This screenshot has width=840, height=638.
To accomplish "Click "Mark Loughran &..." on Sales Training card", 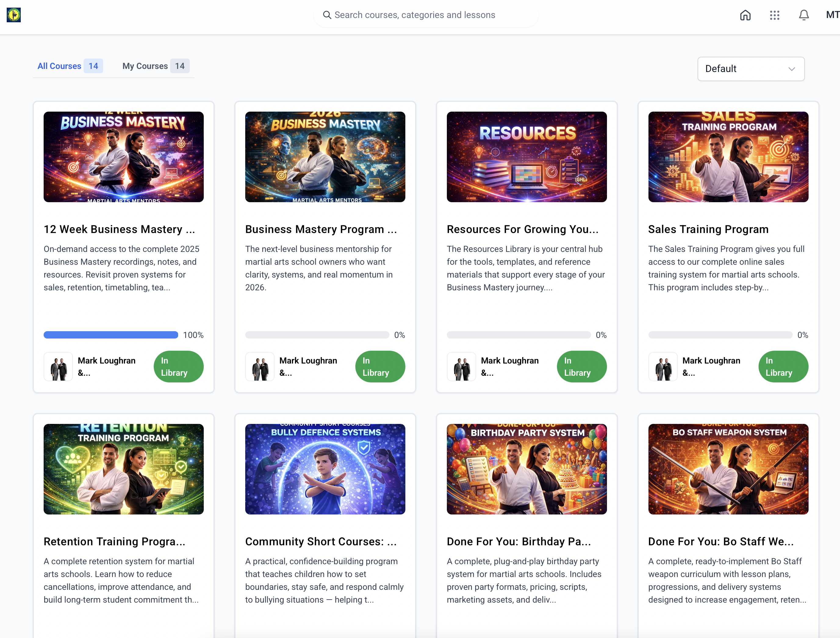I will click(711, 367).
